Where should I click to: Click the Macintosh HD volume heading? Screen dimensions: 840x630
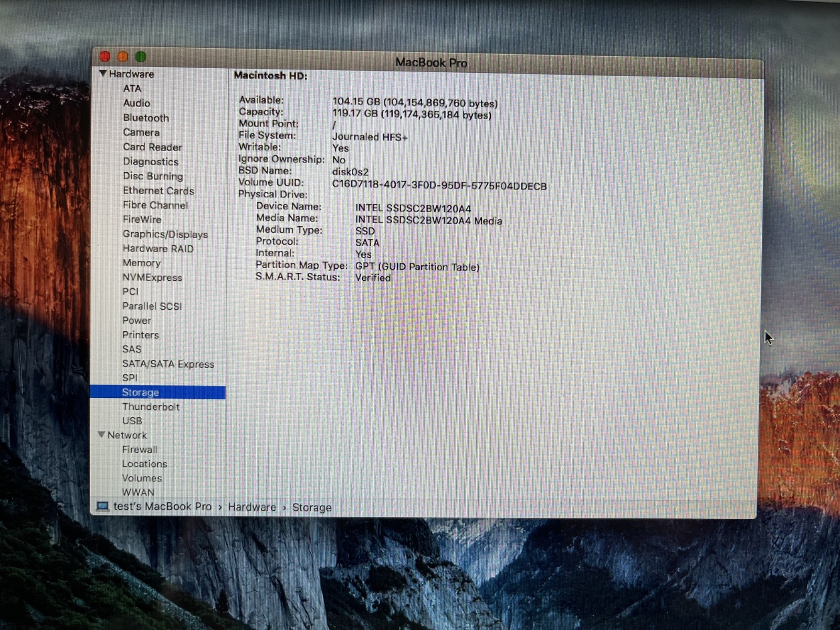click(270, 76)
